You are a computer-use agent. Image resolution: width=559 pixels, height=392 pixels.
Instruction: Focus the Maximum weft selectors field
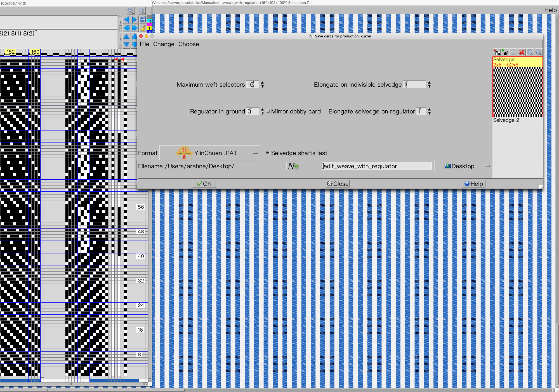pos(253,84)
